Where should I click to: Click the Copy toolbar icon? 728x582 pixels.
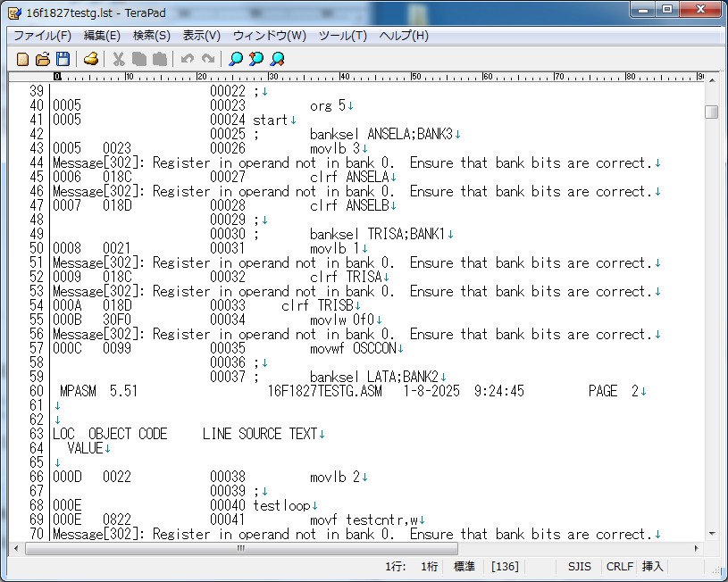click(x=138, y=59)
